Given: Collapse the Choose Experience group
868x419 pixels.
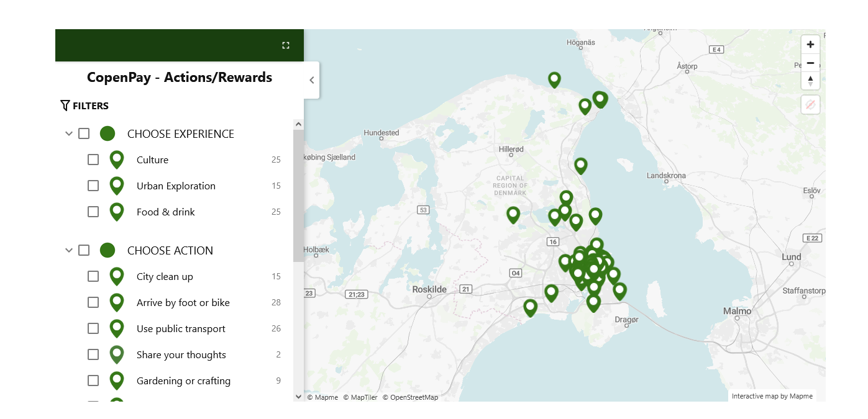Looking at the screenshot, I should pos(69,133).
